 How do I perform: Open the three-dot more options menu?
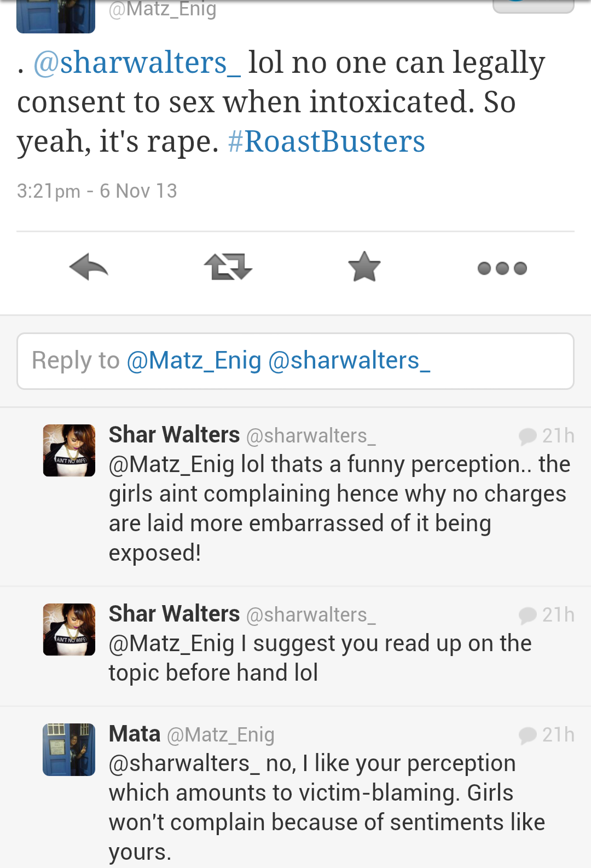(502, 268)
